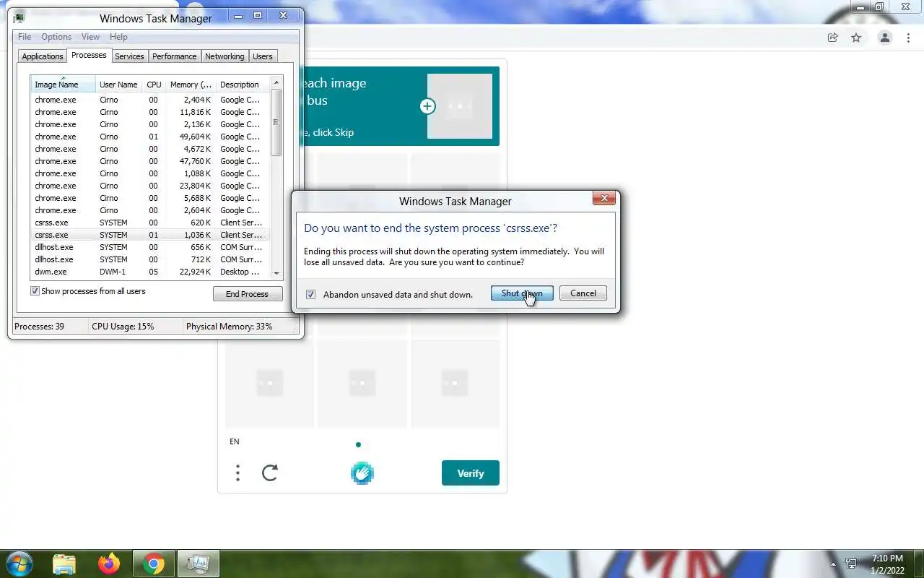Screen dimensions: 924x578
Task: Click CPU Usage: 15% status entry
Action: [123, 327]
